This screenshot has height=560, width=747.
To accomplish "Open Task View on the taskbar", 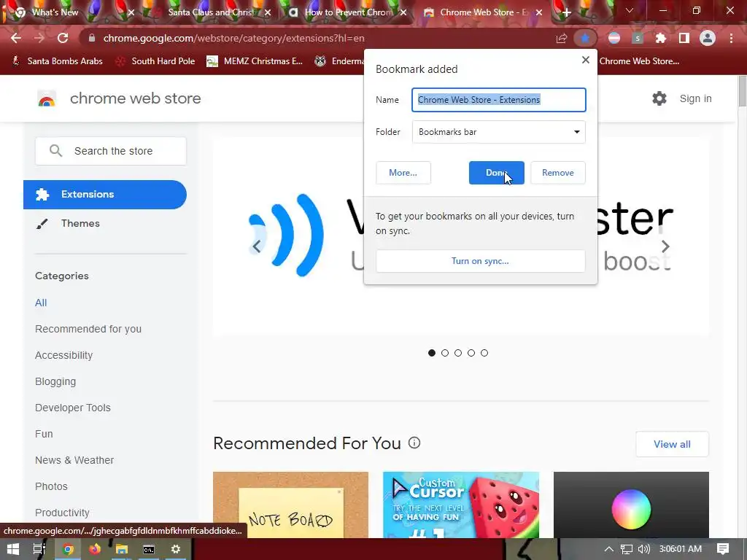I will click(x=39, y=549).
